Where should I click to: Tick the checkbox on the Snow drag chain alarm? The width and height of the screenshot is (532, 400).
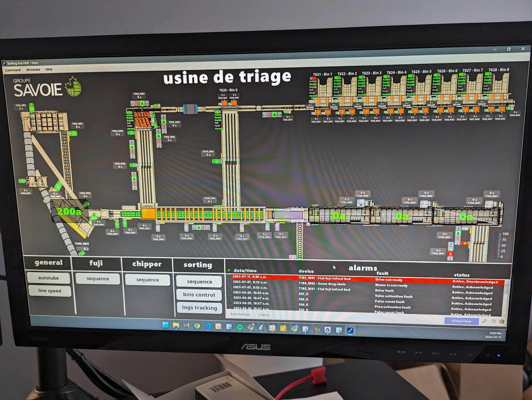point(229,282)
